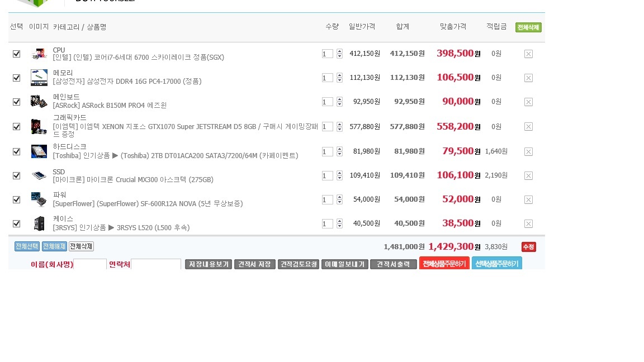Adjust the 파워 quantity stepper arrows
This screenshot has height=362, width=644.
tap(339, 200)
